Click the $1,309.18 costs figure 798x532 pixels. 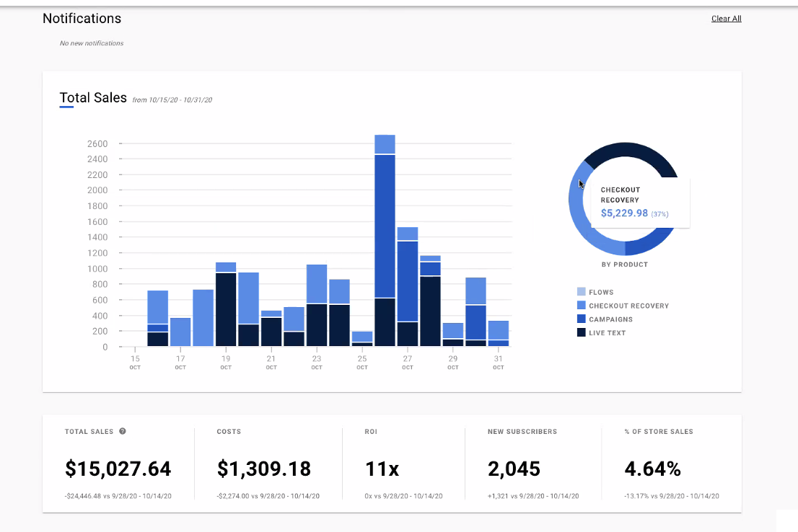coord(264,469)
